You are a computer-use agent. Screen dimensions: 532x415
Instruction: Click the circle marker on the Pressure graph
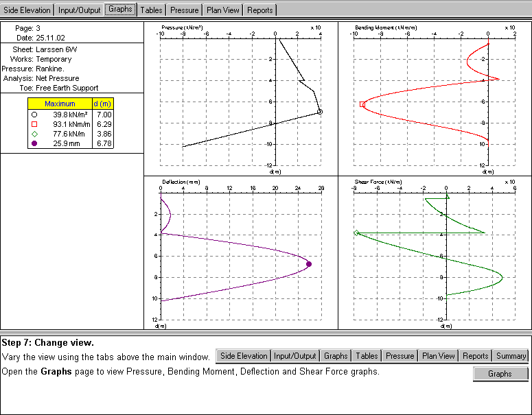(x=320, y=111)
